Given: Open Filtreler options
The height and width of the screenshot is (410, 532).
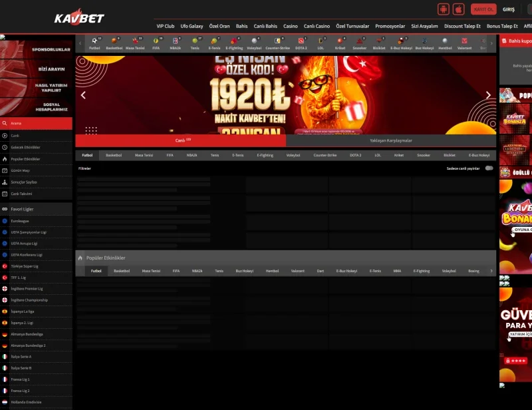Looking at the screenshot, I should (84, 168).
